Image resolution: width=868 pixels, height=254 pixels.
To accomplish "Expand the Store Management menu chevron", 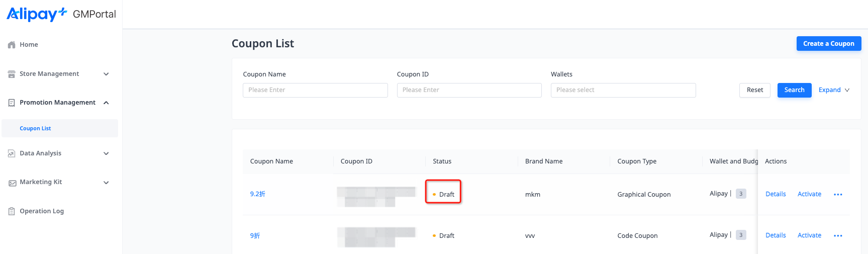I will 106,74.
